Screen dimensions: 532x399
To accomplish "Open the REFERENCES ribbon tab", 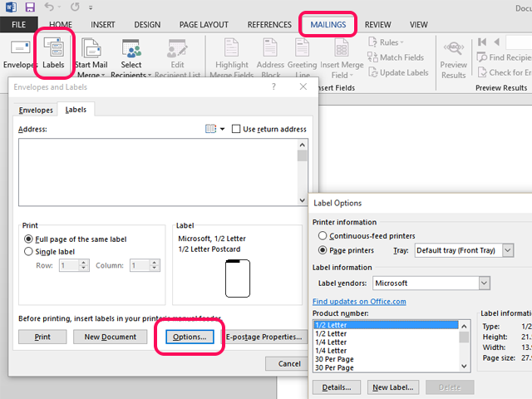I will pyautogui.click(x=269, y=25).
